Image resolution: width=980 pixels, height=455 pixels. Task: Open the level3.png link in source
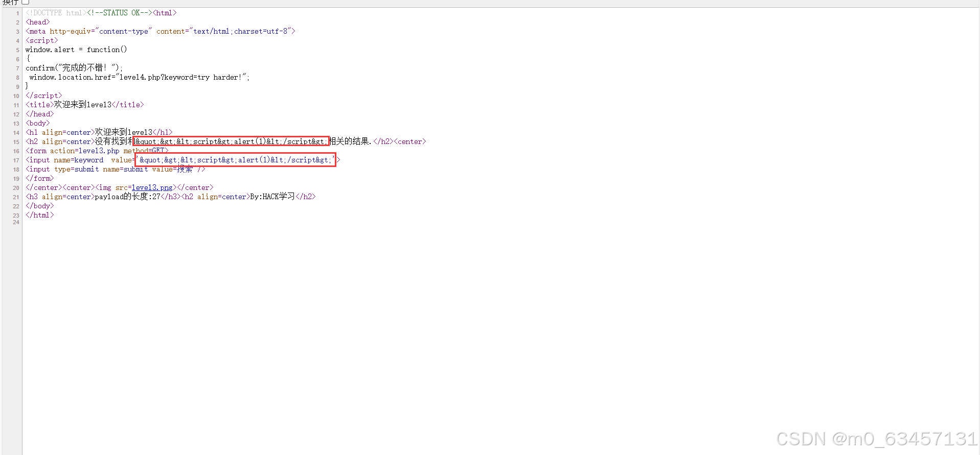click(x=152, y=187)
